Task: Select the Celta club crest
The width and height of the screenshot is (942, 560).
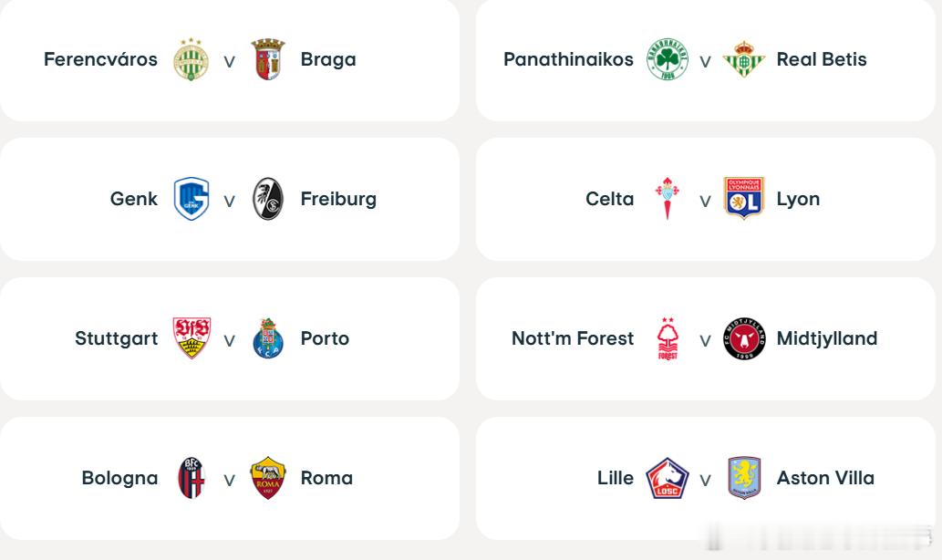Action: 668,199
